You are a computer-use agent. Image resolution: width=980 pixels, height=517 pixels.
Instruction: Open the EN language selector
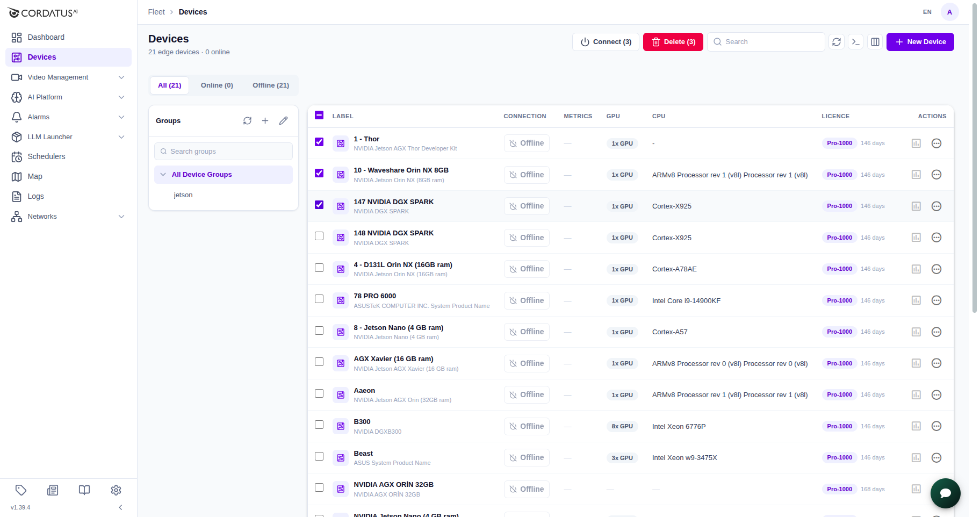[x=927, y=12]
